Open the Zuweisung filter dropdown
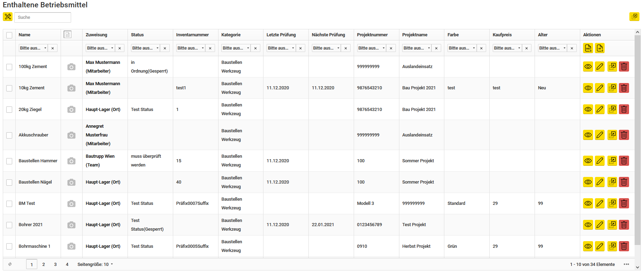 pos(100,48)
